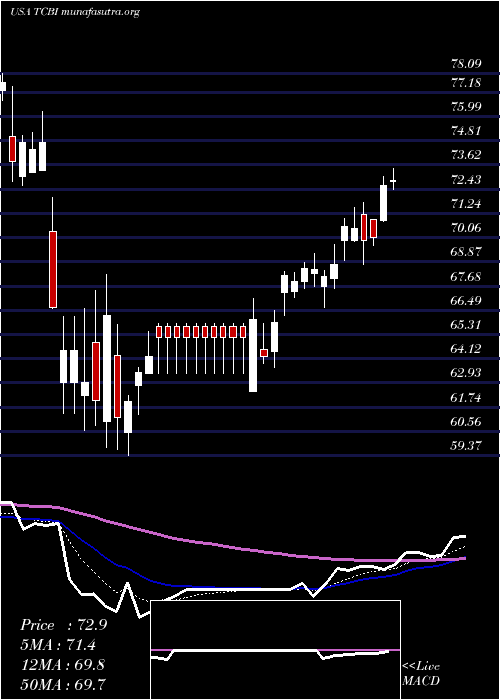This screenshot has width=500, height=700.
Task: Click the 78.09 price level label
Action: click(x=466, y=64)
